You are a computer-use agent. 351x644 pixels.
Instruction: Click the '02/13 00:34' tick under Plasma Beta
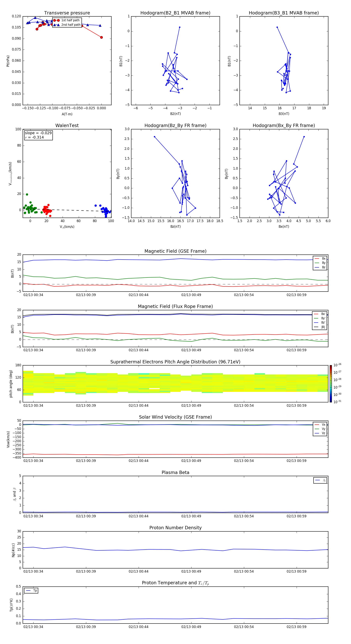[33, 516]
